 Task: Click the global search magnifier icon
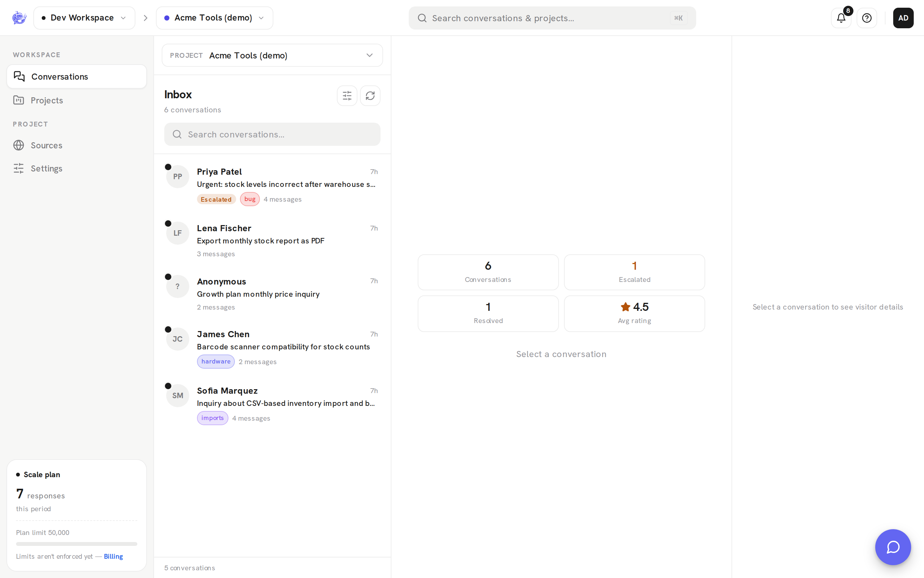pyautogui.click(x=422, y=18)
